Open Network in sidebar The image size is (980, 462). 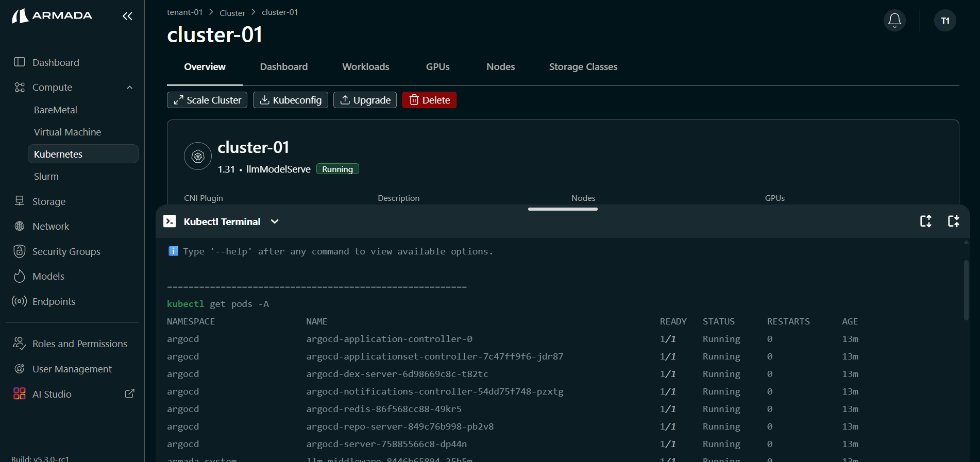[50, 226]
